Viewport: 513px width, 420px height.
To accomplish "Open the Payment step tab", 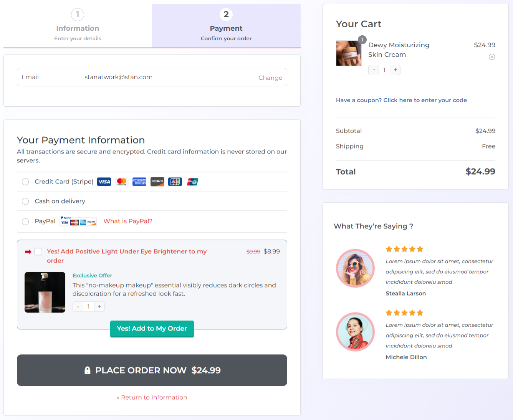I will 226,26.
